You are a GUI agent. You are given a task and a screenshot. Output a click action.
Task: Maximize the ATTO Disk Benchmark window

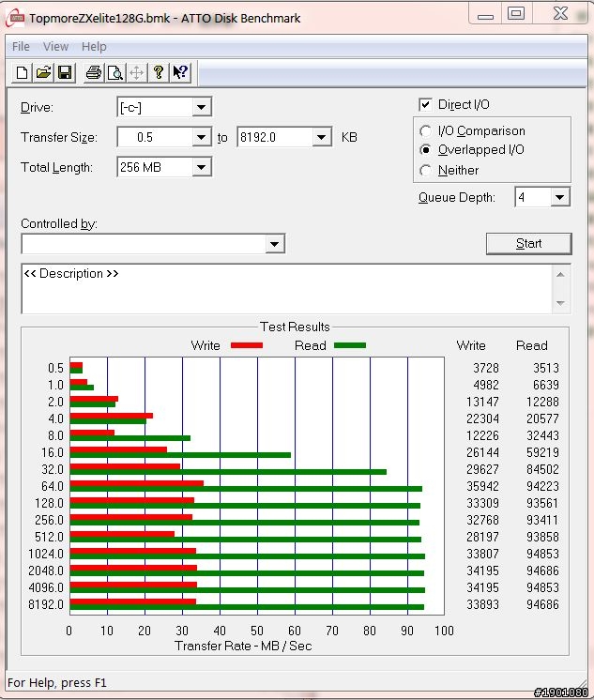(x=516, y=13)
